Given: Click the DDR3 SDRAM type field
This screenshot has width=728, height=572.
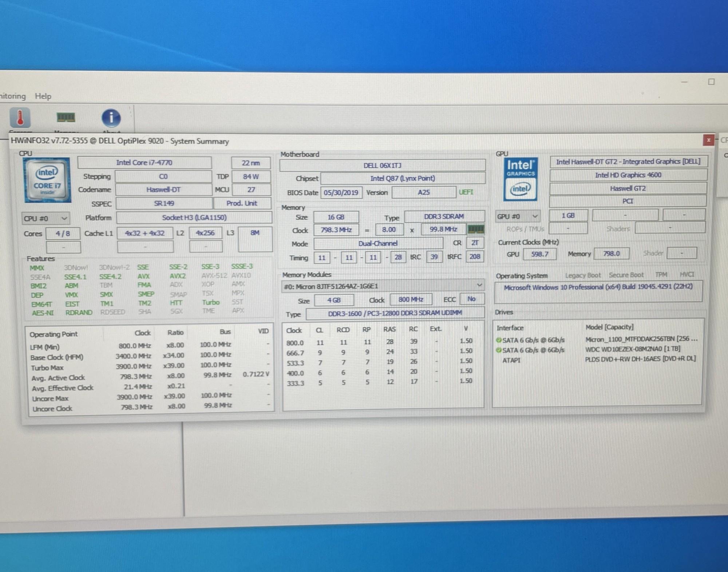Looking at the screenshot, I should point(444,216).
